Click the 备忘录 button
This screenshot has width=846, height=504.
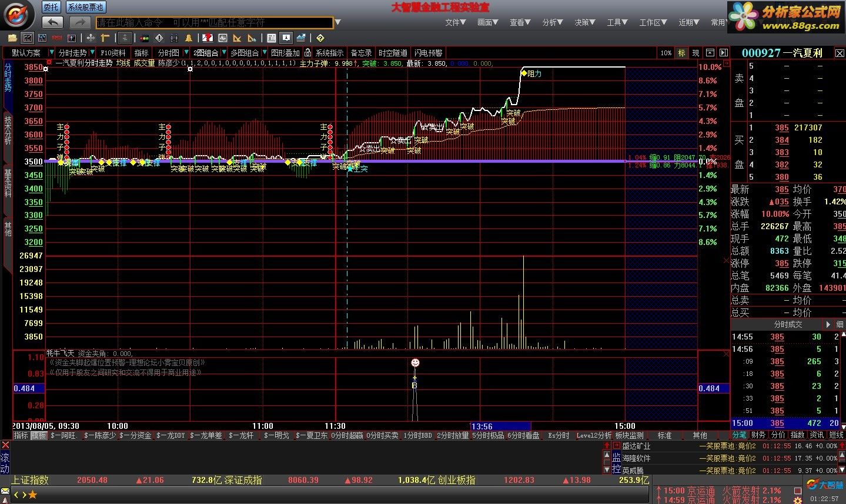361,53
